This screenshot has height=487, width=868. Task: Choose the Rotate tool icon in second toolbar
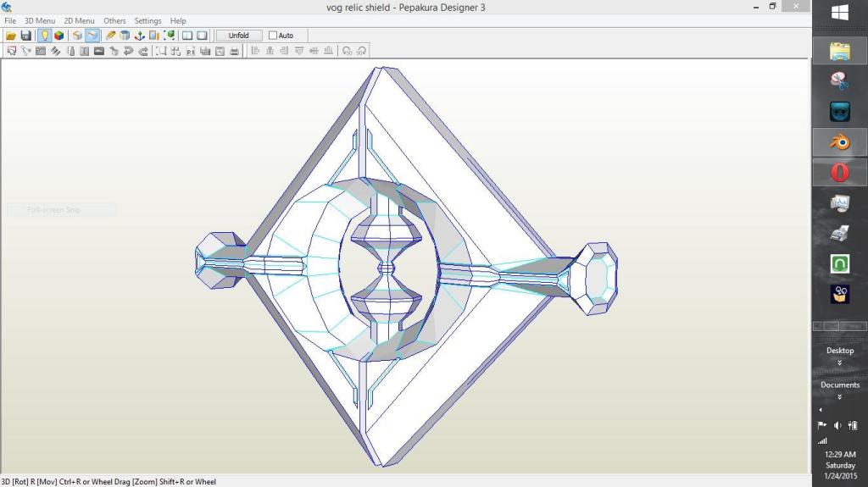click(x=26, y=51)
